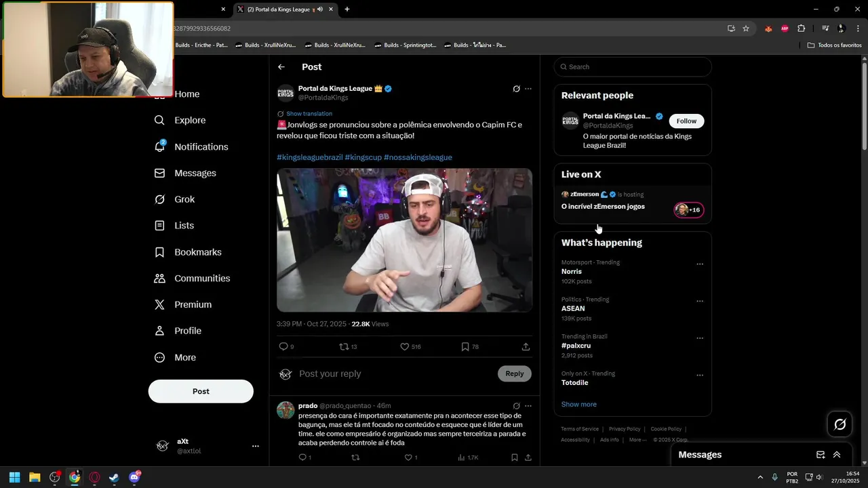The width and height of the screenshot is (868, 488).
Task: Open the floating Grok button
Action: pos(840,424)
